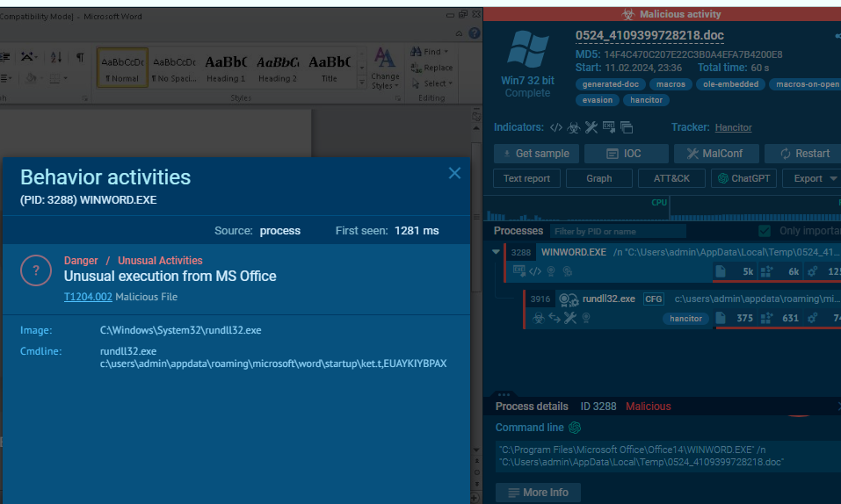
Task: Open Find in Word Editing group
Action: pyautogui.click(x=430, y=52)
